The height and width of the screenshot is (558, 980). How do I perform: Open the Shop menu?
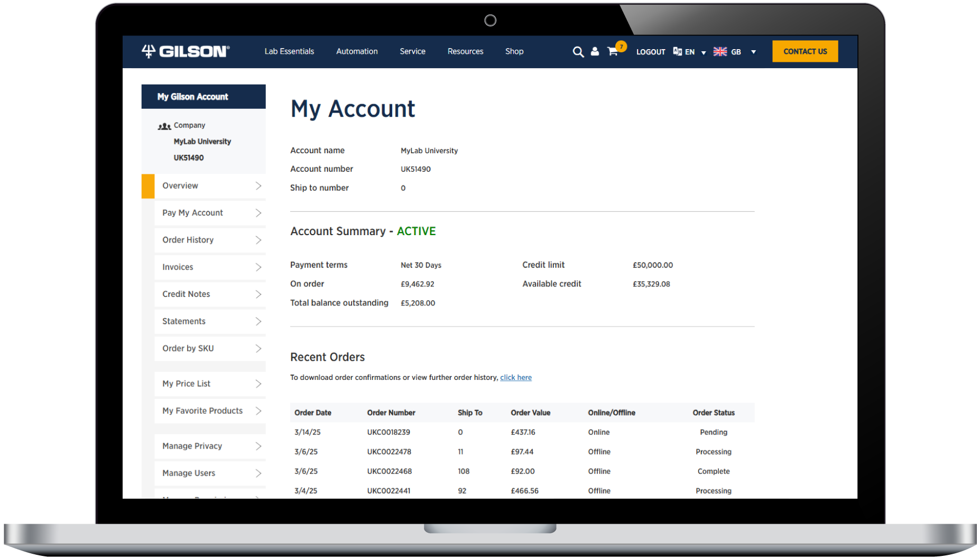coord(514,51)
